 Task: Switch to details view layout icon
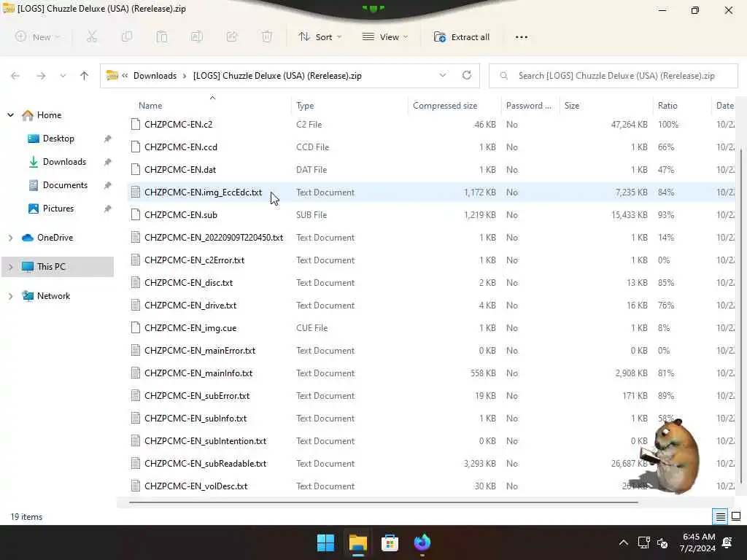(x=720, y=516)
